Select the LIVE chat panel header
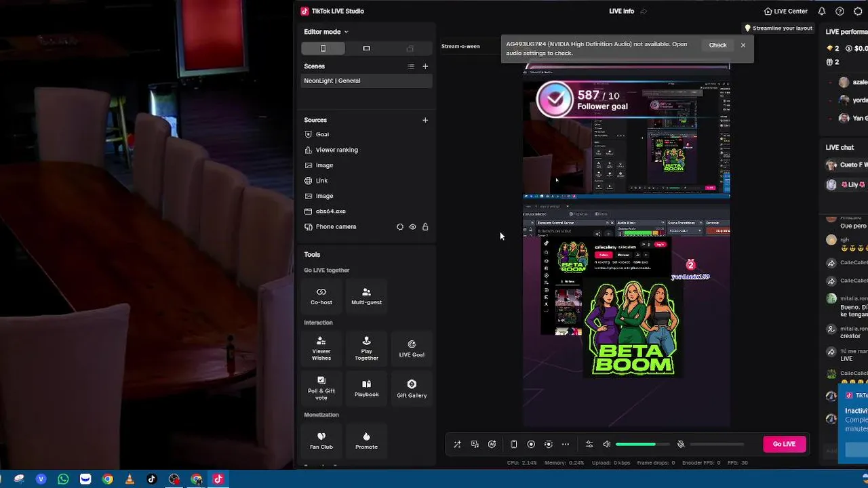868x488 pixels. (840, 147)
